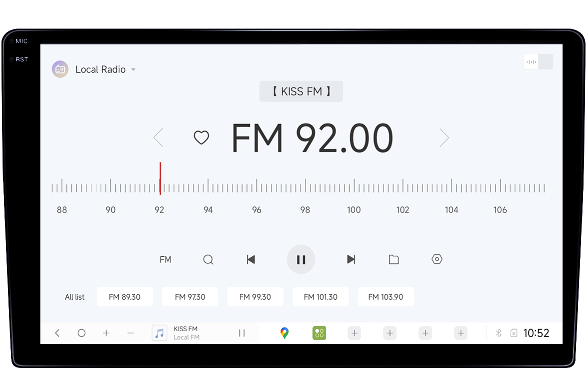The width and height of the screenshot is (588, 383).
Task: Add FM 92.00 to favorites with heart icon
Action: tap(201, 137)
